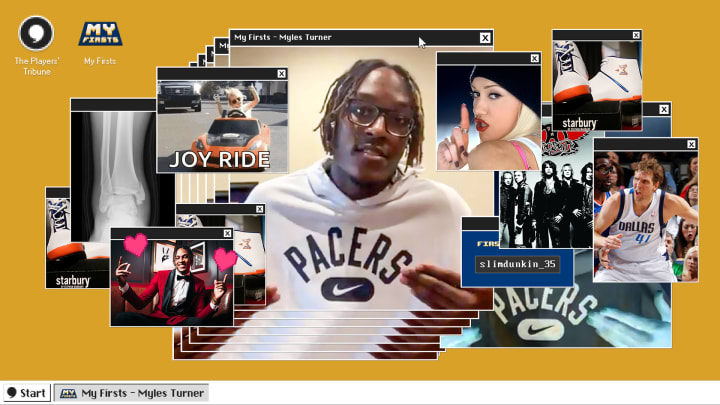This screenshot has width=720, height=405.
Task: Close the sneaker window above the red tuxedo window
Action: pyautogui.click(x=259, y=209)
